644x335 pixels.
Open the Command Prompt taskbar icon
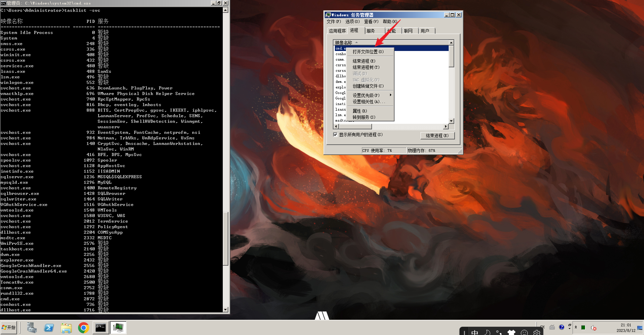point(101,327)
